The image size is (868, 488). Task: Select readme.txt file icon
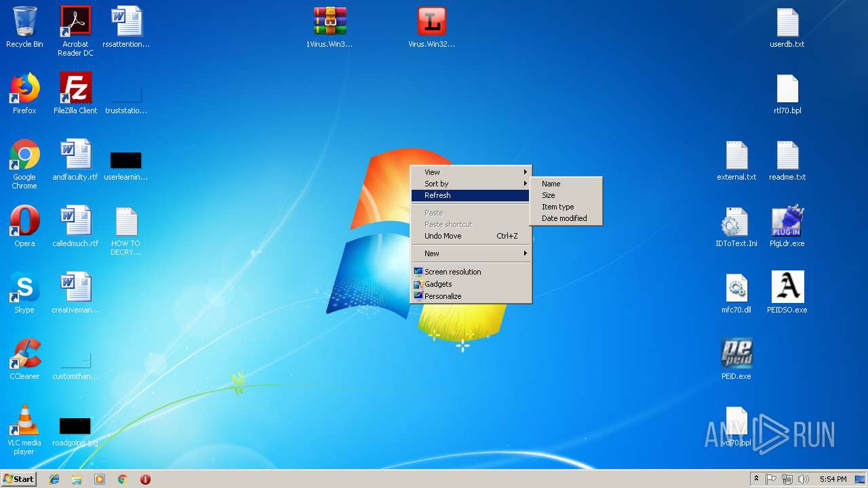coord(787,160)
